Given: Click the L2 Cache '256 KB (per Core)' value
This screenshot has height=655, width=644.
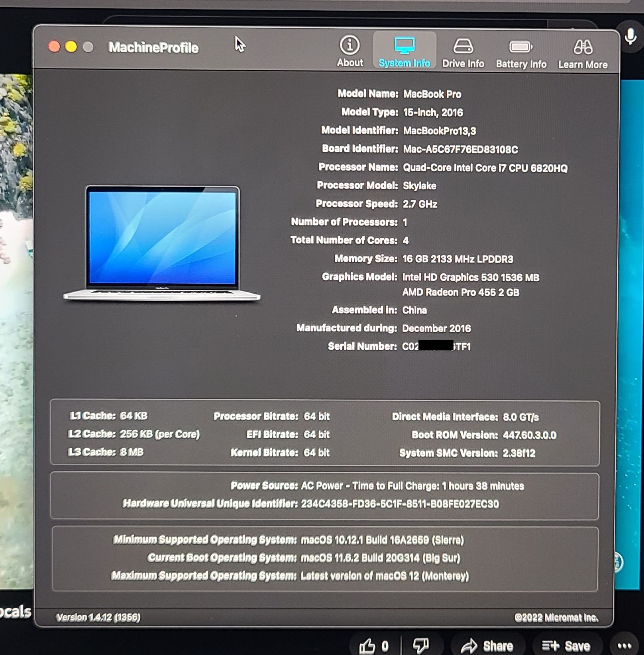Looking at the screenshot, I should click(160, 434).
